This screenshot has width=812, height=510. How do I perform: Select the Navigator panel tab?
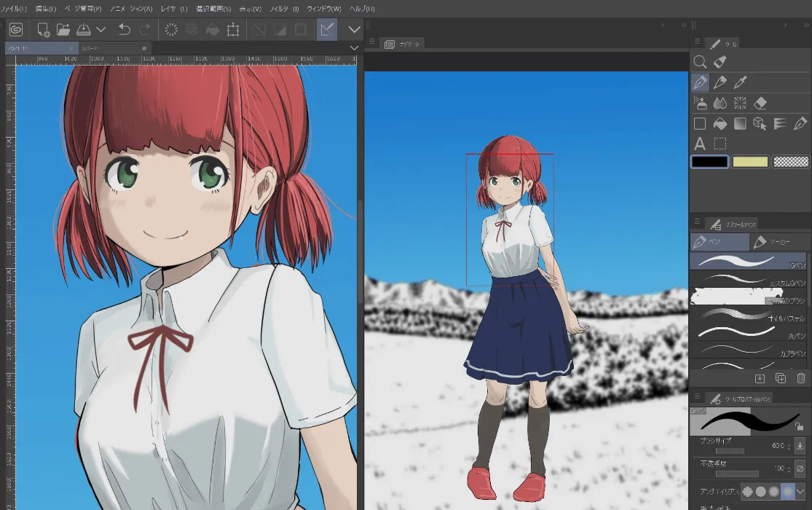tap(403, 44)
